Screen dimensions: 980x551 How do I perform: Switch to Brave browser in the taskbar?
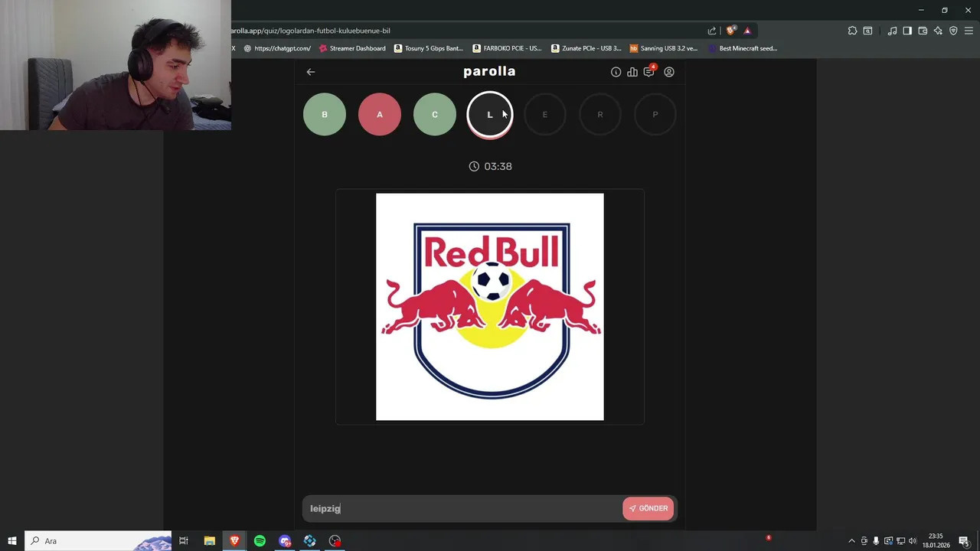click(234, 541)
